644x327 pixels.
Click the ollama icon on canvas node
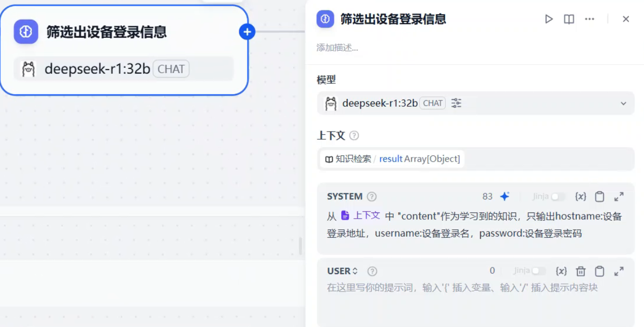click(28, 68)
